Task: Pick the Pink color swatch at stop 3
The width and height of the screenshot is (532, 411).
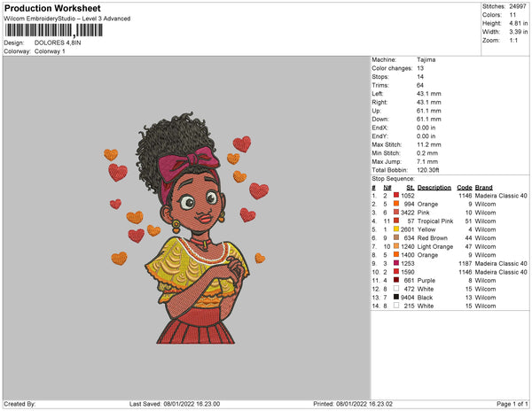Action: point(396,212)
